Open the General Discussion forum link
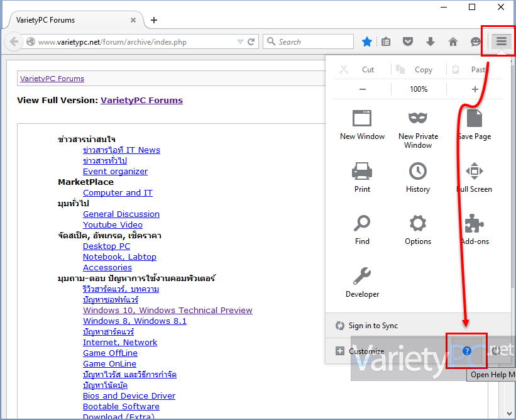The width and height of the screenshot is (516, 420). (x=121, y=214)
